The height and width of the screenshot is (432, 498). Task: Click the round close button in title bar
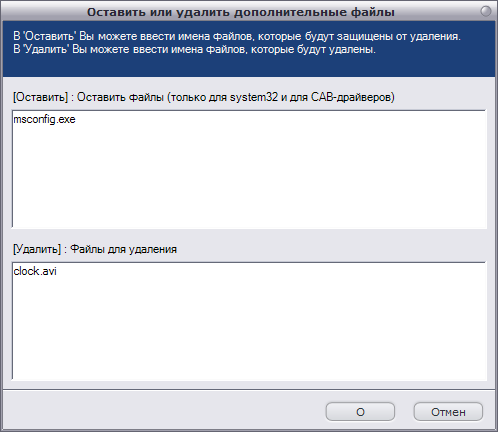[486, 11]
